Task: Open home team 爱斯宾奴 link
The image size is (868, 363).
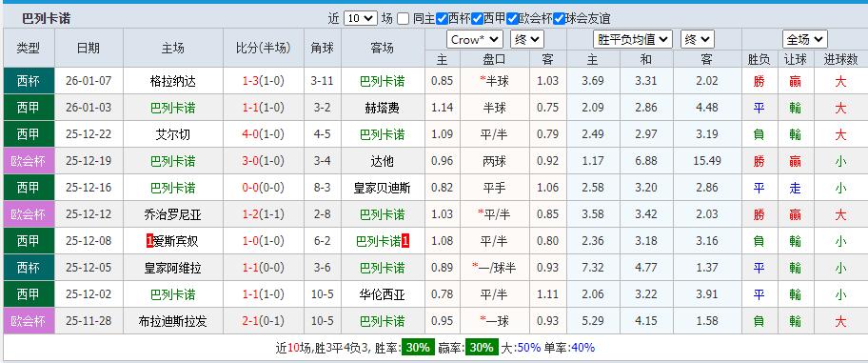Action: pos(176,241)
